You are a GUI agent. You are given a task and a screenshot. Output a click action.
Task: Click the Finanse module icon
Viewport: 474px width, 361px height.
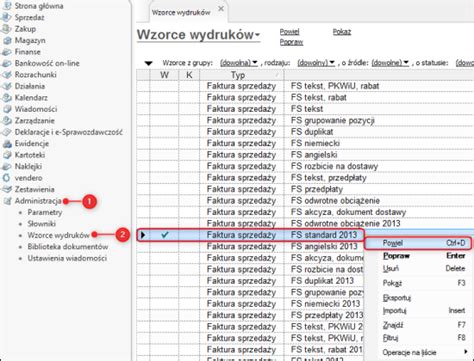point(7,52)
